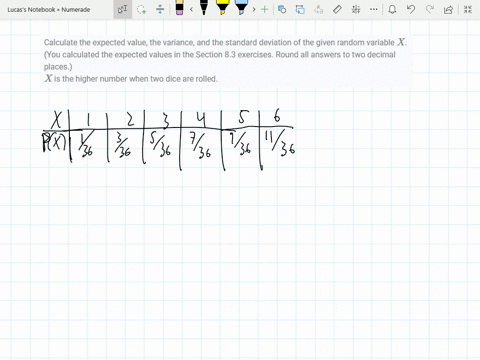The image size is (480, 360).
Task: Click the add or remove space tool
Action: click(160, 9)
